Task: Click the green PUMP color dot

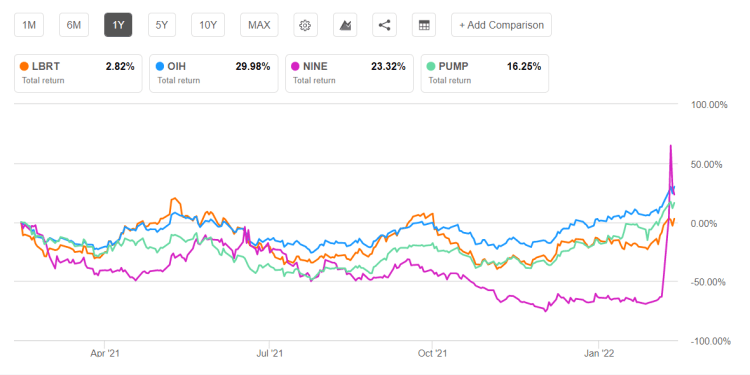Action: pyautogui.click(x=431, y=66)
